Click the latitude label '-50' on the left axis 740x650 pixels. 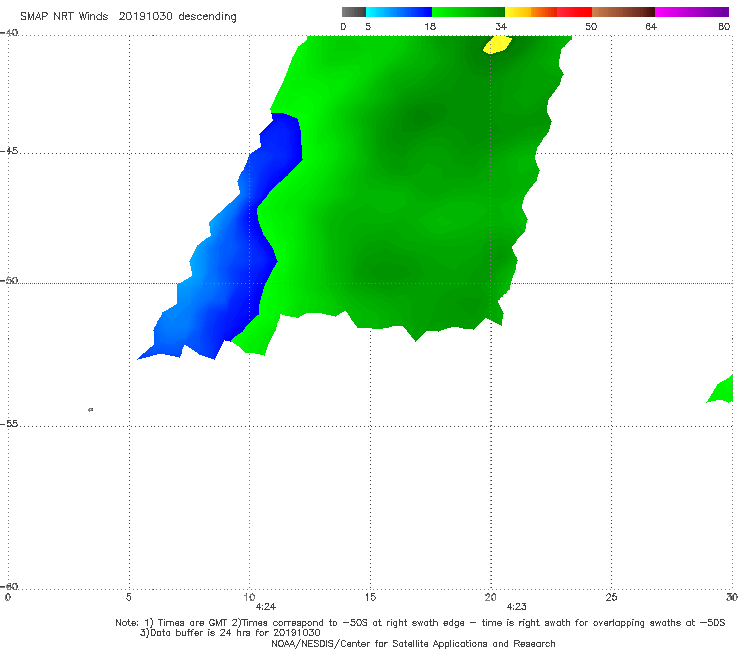[9, 280]
